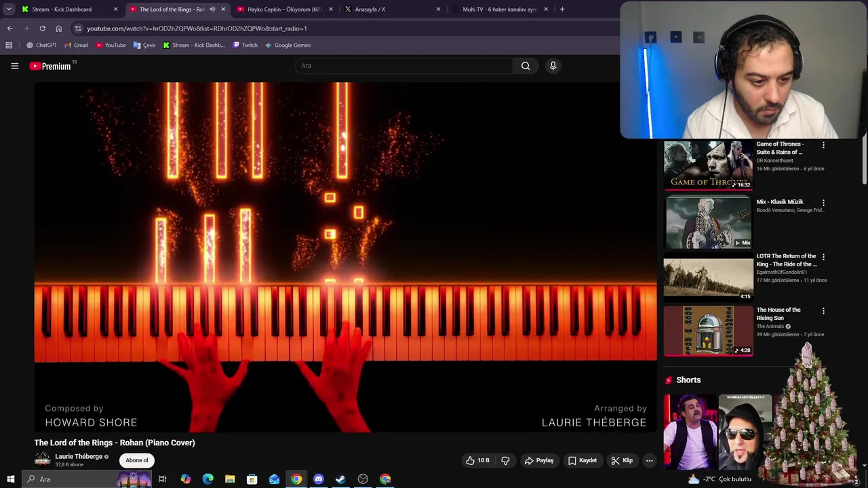Image resolution: width=868 pixels, height=488 pixels.
Task: Click the YouTube search input field
Action: [x=404, y=66]
